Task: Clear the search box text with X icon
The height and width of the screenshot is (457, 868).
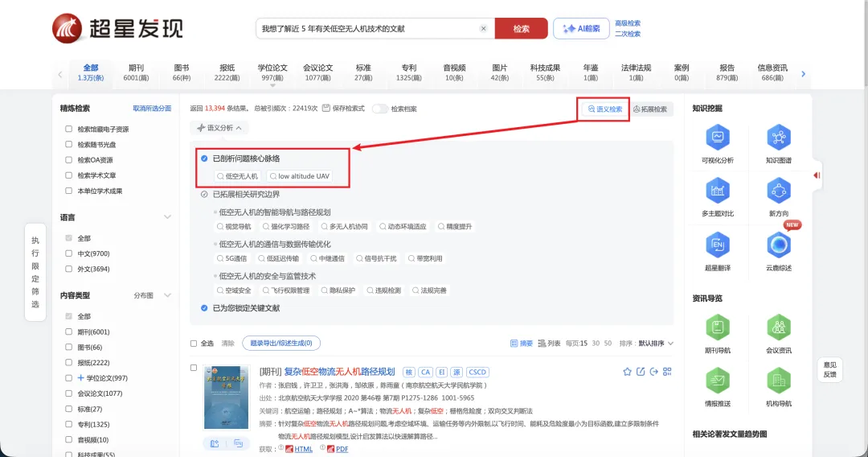Action: point(483,29)
